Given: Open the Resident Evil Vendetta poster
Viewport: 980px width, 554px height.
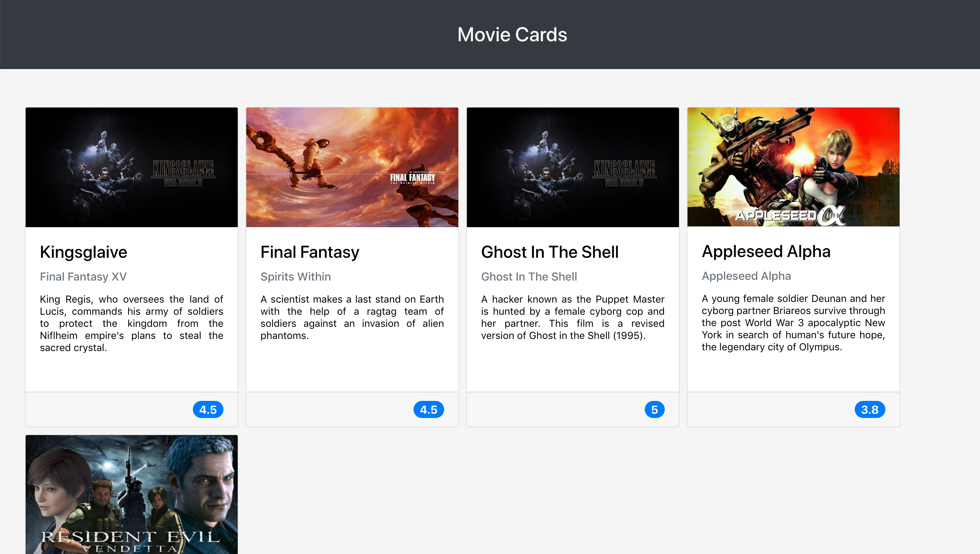Looking at the screenshot, I should [x=131, y=494].
